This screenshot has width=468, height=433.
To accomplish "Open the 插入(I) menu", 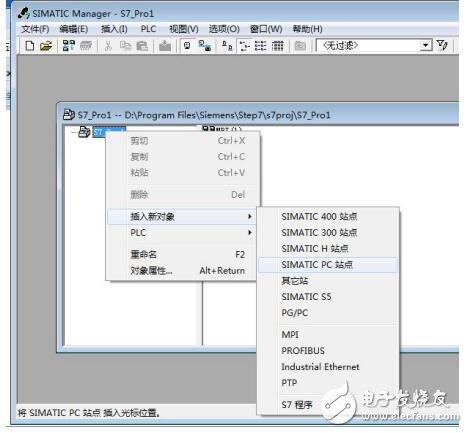I will (114, 29).
